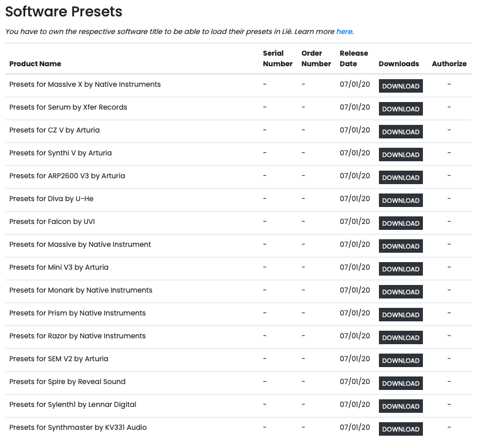The image size is (481, 448).
Task: Click the Serial Number column header
Action: tap(277, 59)
